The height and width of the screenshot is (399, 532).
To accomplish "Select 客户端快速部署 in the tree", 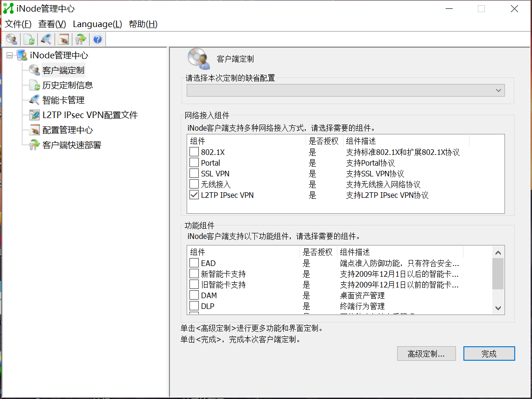I will pyautogui.click(x=71, y=145).
